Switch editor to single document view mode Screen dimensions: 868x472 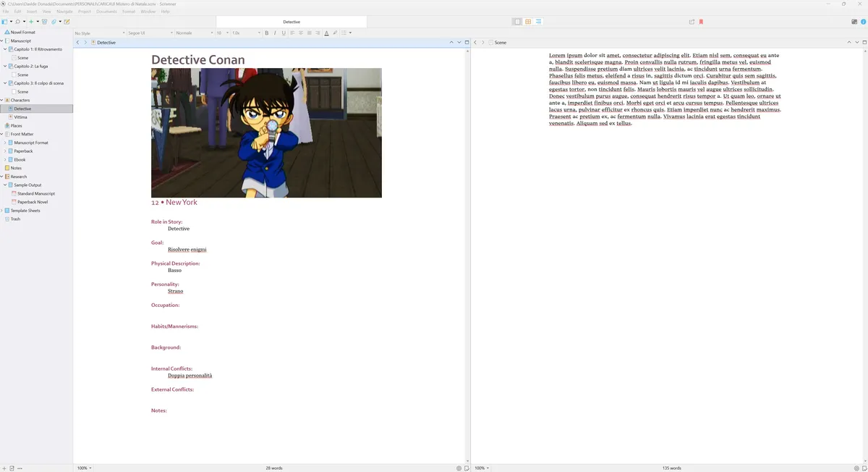coord(517,22)
